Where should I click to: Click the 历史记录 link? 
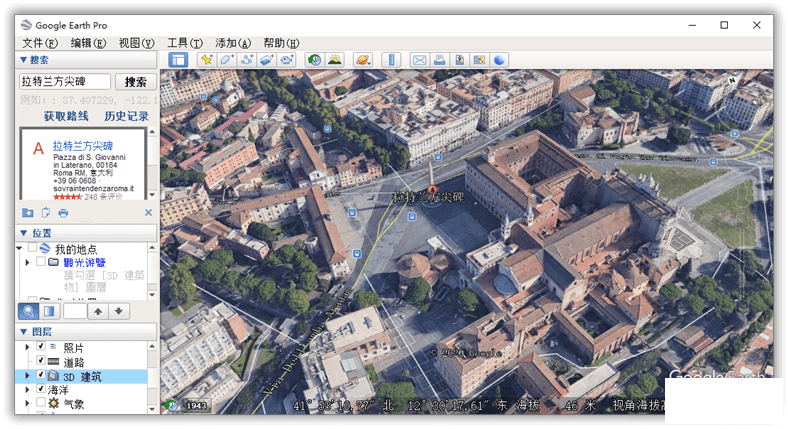click(x=127, y=116)
